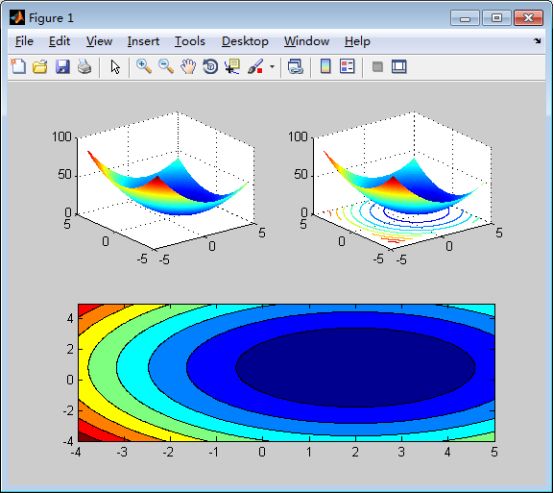Image resolution: width=554 pixels, height=493 pixels.
Task: Click the New Figure icon
Action: 18,66
